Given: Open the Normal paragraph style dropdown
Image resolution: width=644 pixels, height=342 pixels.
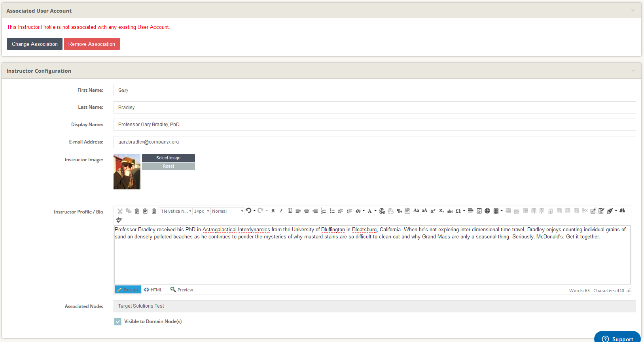Looking at the screenshot, I should coord(227,211).
